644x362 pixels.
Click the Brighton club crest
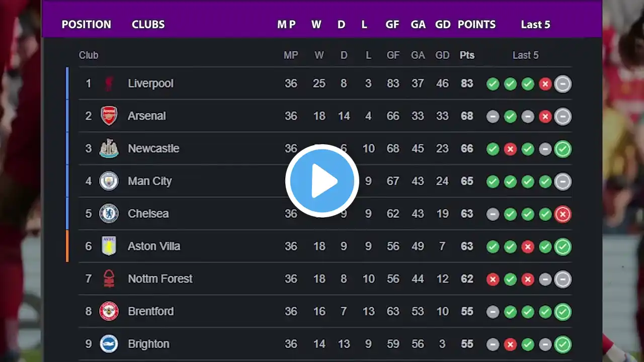(109, 344)
